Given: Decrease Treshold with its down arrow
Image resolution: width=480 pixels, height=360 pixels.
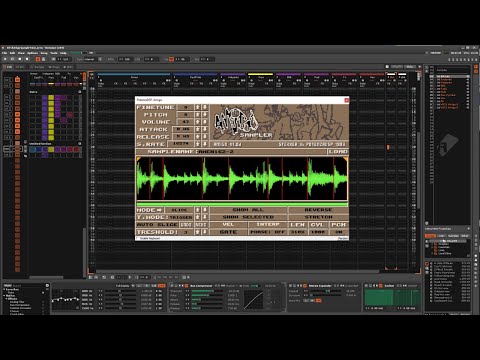Looking at the screenshot, I should [x=205, y=232].
